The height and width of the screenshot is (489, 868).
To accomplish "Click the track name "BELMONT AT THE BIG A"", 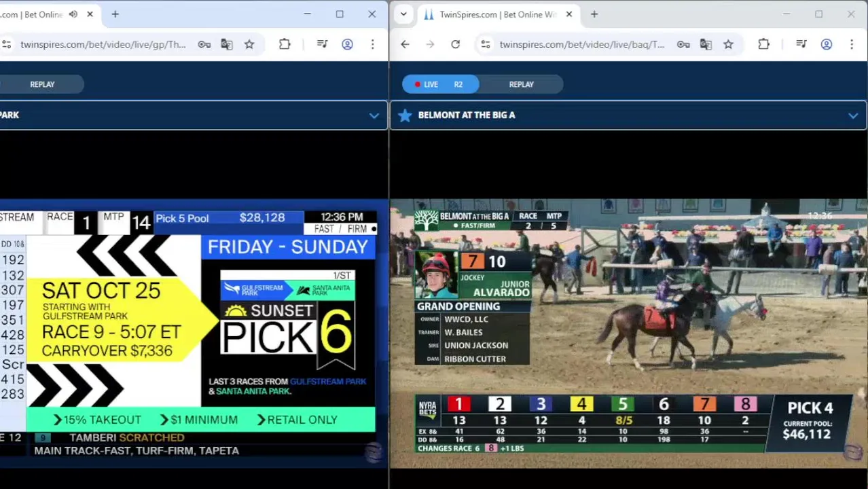I will coord(467,115).
